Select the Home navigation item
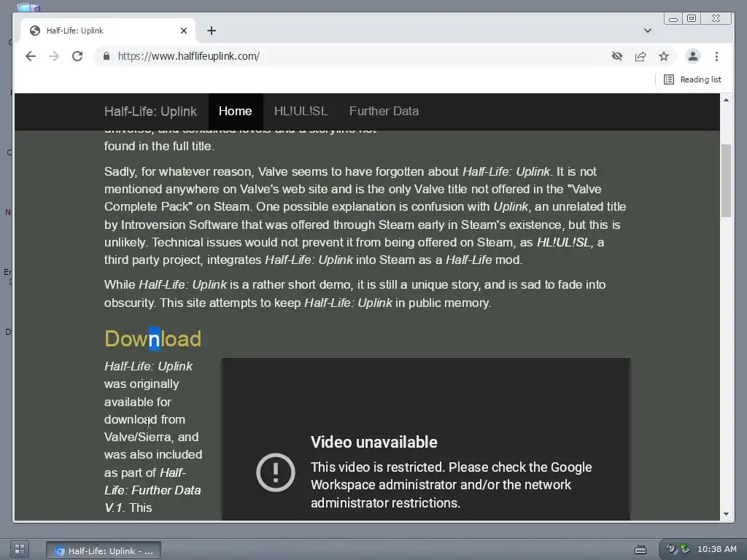The height and width of the screenshot is (560, 747). point(236,111)
